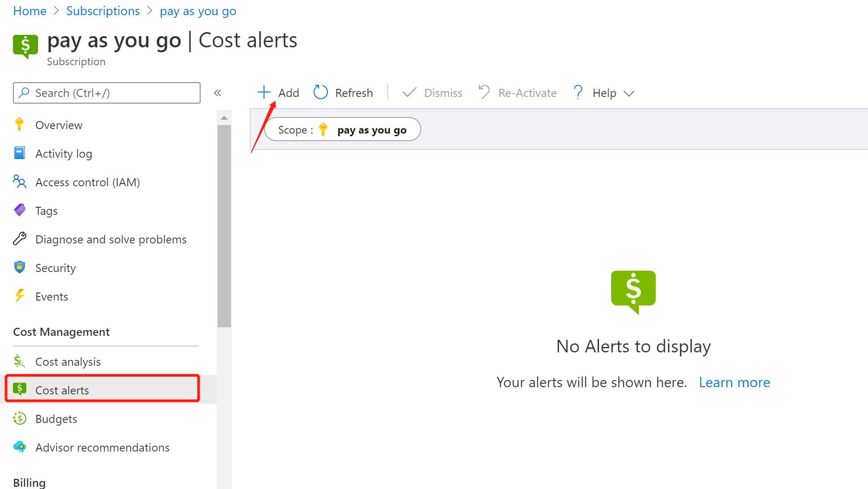This screenshot has width=868, height=489.
Task: Click Dismiss option in toolbar
Action: tap(432, 93)
